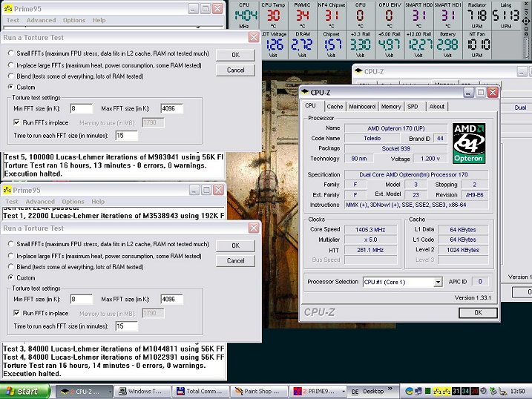Screen dimensions: 532x399
Task: Click the chip icon of the background CPU-Z window
Action: 358,71
